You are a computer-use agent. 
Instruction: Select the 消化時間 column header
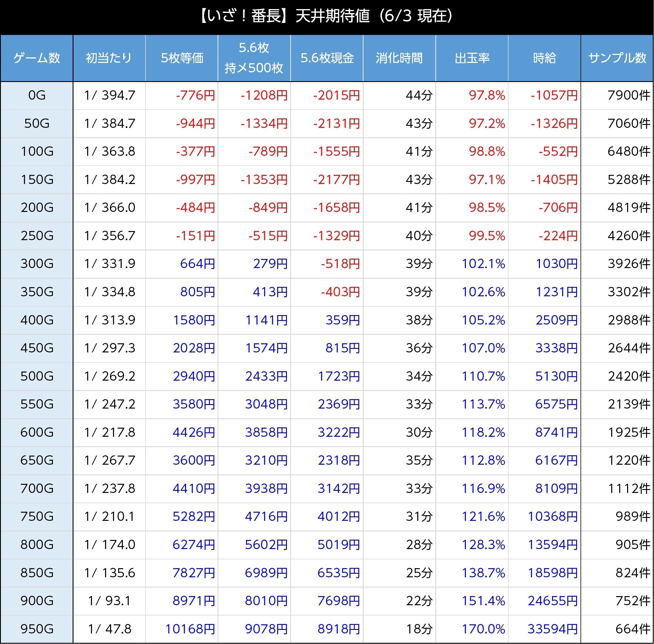pos(399,58)
